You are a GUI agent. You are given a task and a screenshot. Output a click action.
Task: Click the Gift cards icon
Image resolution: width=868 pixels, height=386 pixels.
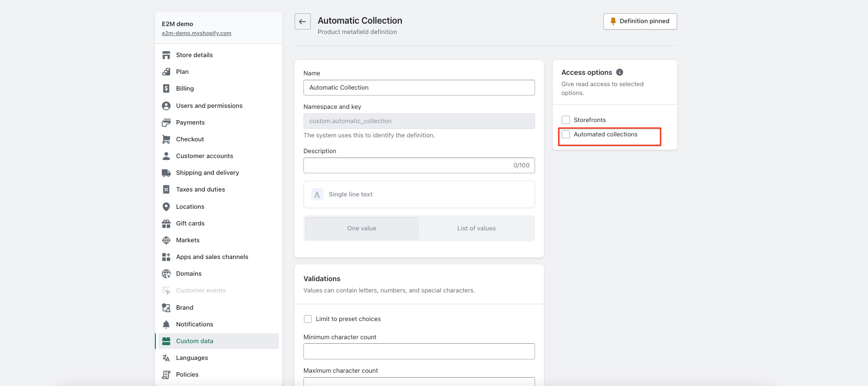click(x=166, y=224)
